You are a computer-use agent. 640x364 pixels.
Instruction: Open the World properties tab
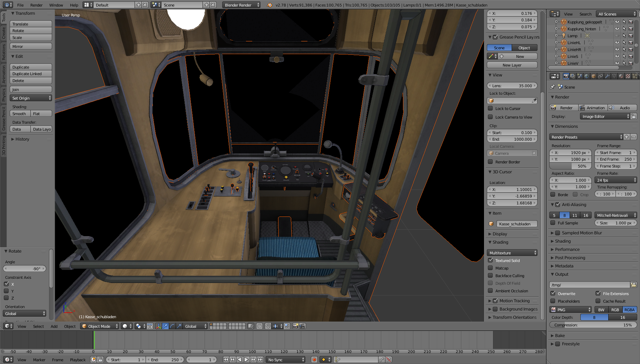point(586,76)
